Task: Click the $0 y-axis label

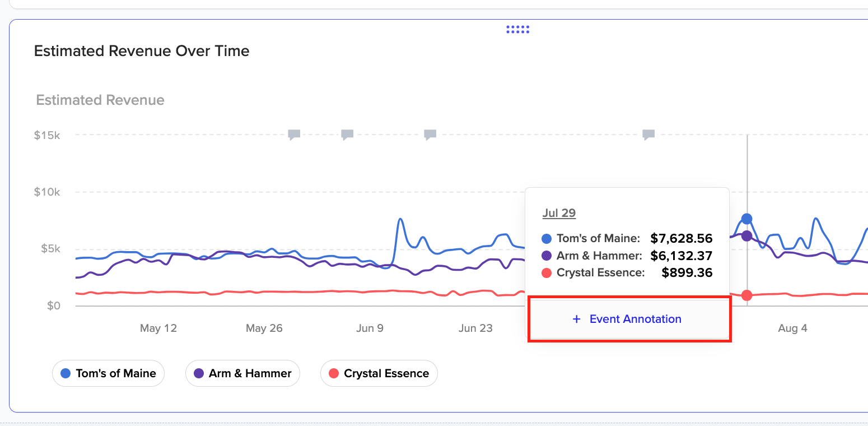Action: (54, 306)
